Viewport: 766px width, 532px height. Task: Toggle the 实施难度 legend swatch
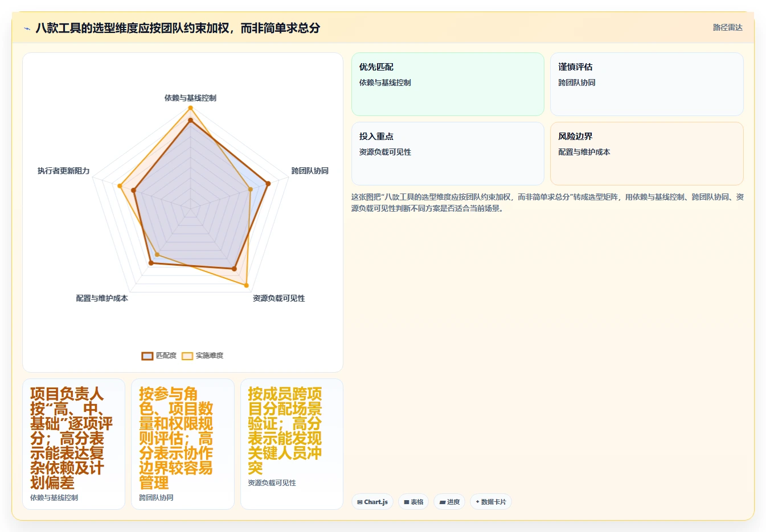point(187,356)
